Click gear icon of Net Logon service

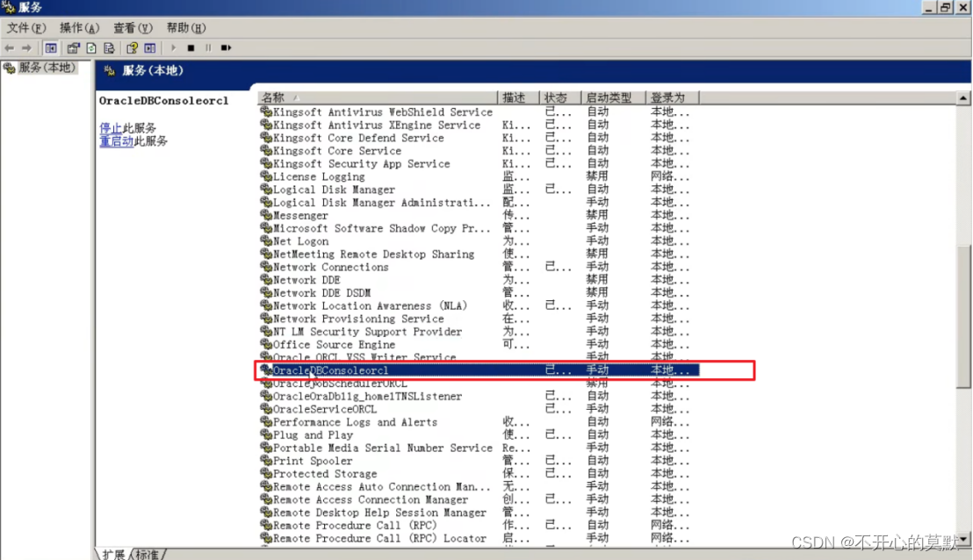266,241
